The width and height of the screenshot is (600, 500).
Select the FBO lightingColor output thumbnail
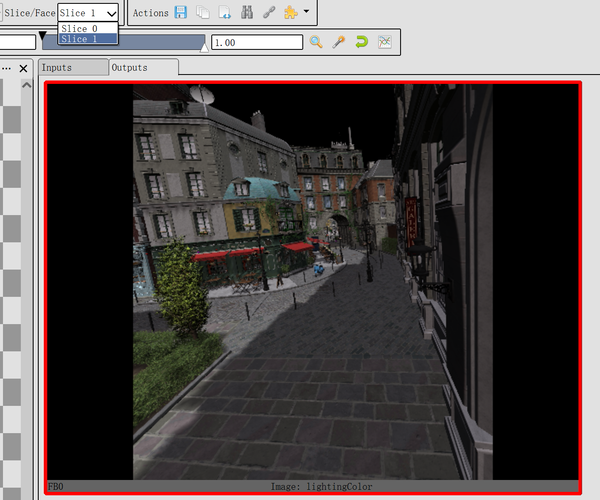pyautogui.click(x=313, y=288)
